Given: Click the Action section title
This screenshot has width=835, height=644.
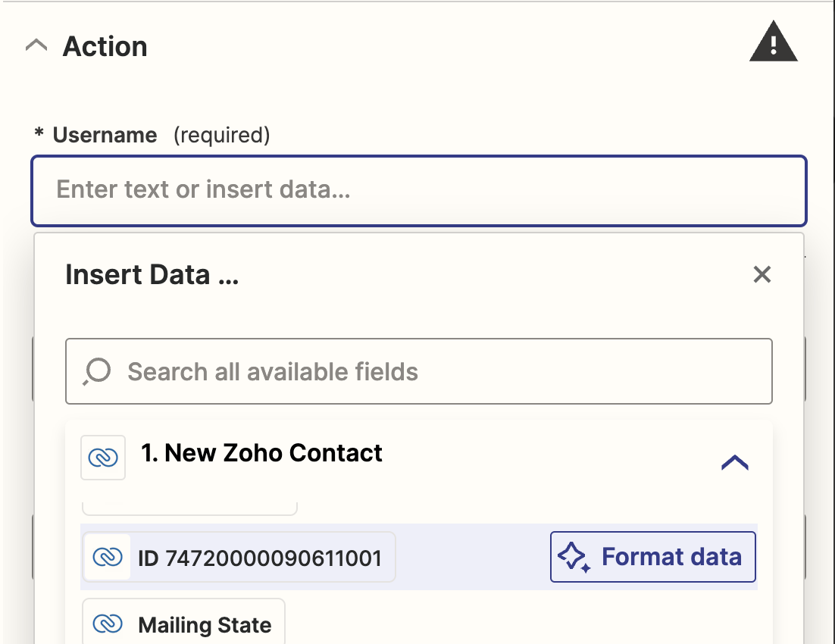Looking at the screenshot, I should click(x=105, y=46).
